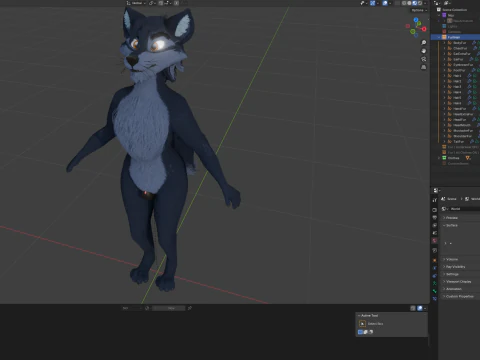Click the blue Z axis on navigation gizmo
The image size is (480, 360).
coord(416,20)
